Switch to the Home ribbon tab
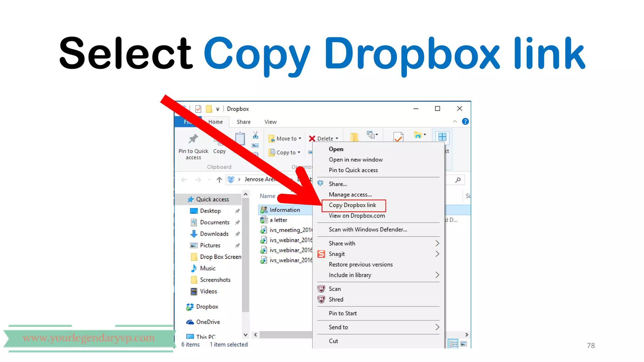Viewport: 644px width, 362px height. 215,122
